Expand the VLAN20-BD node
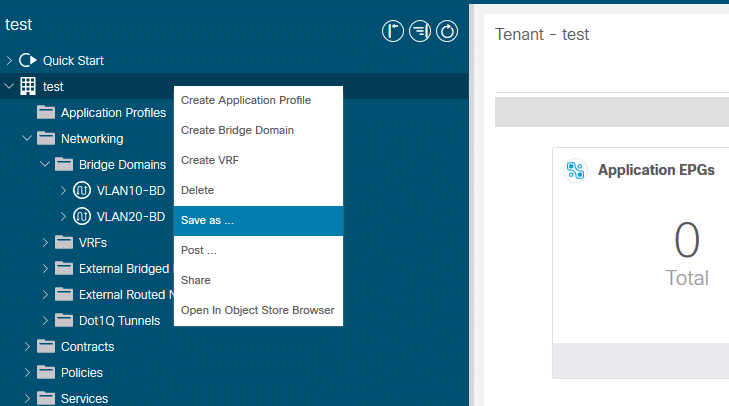The height and width of the screenshot is (406, 729). pos(63,217)
